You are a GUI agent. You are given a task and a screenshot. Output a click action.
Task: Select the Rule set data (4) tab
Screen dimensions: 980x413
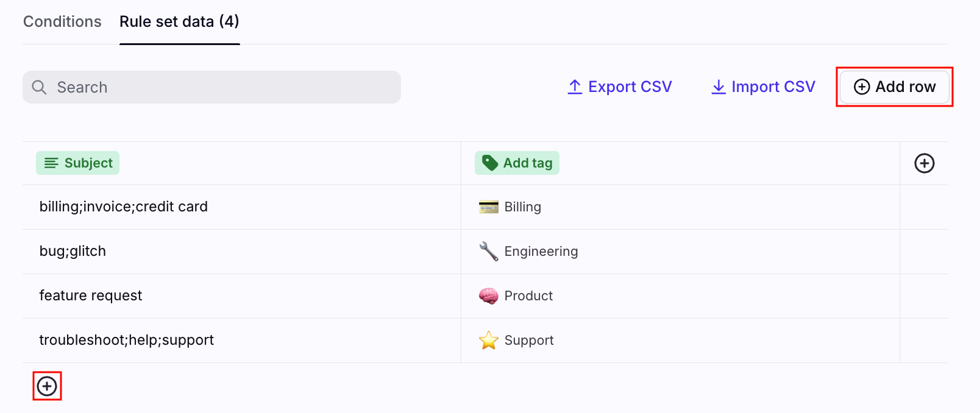pyautogui.click(x=179, y=21)
